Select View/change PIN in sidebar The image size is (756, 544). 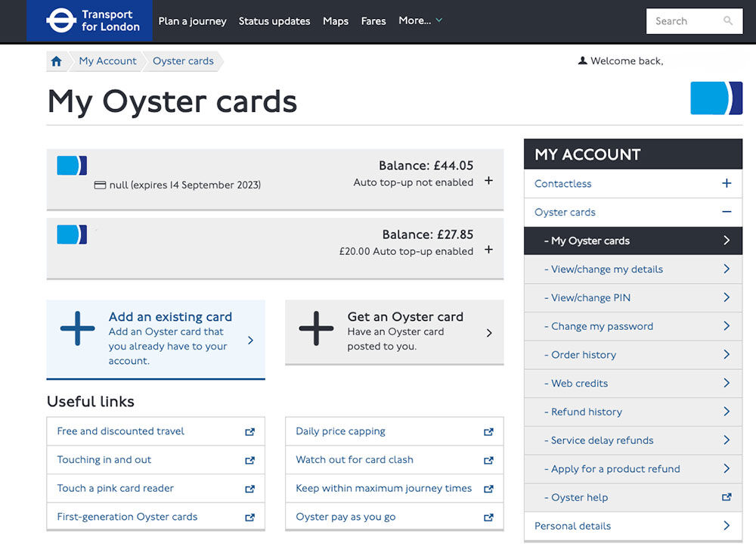point(633,297)
